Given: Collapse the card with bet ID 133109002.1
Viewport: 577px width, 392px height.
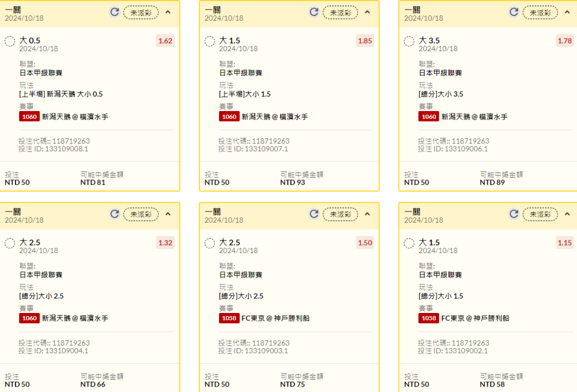Looking at the screenshot, I should [567, 214].
